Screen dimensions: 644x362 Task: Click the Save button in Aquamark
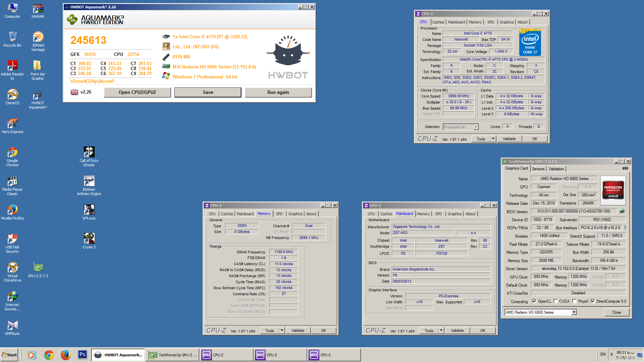point(208,92)
